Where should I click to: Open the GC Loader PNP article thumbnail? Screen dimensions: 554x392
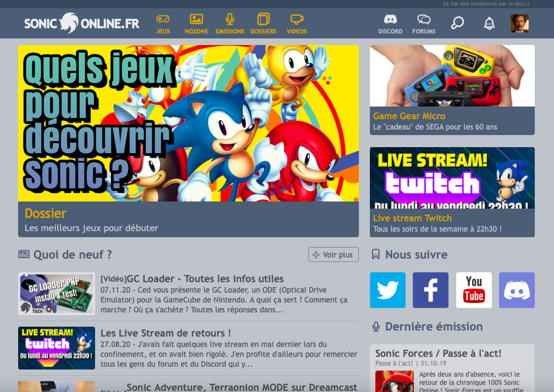[x=57, y=294]
